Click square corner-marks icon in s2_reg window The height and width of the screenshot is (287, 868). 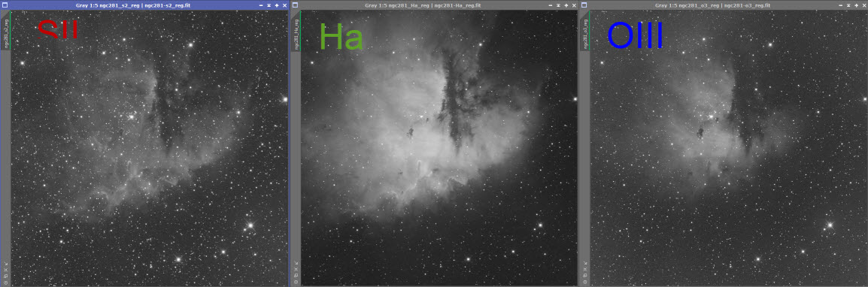pos(5,270)
